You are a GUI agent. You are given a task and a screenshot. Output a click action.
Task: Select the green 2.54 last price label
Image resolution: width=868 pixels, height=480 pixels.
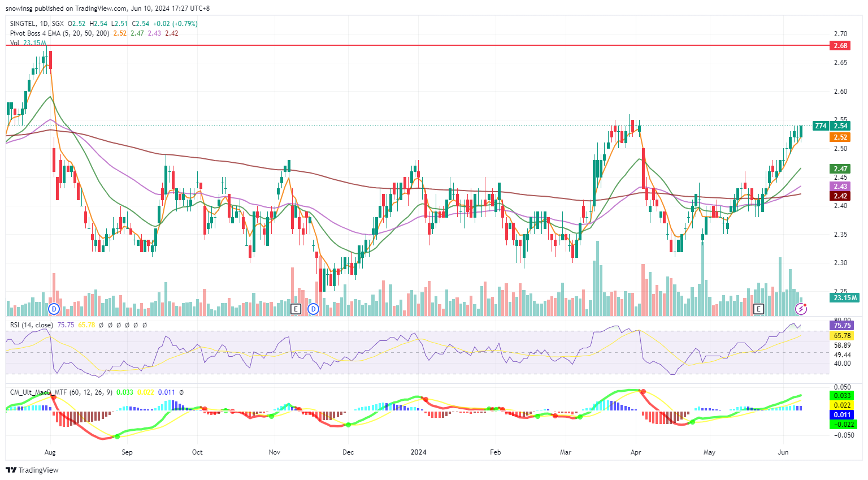pyautogui.click(x=840, y=126)
